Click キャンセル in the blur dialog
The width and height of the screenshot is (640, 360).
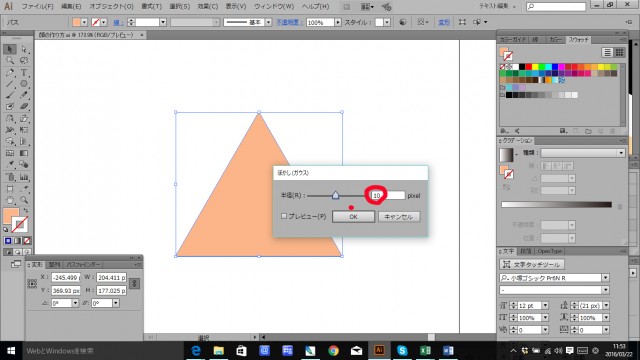(399, 217)
